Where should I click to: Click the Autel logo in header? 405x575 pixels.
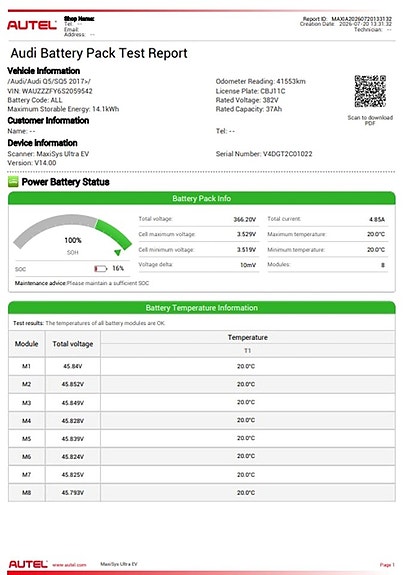point(32,25)
